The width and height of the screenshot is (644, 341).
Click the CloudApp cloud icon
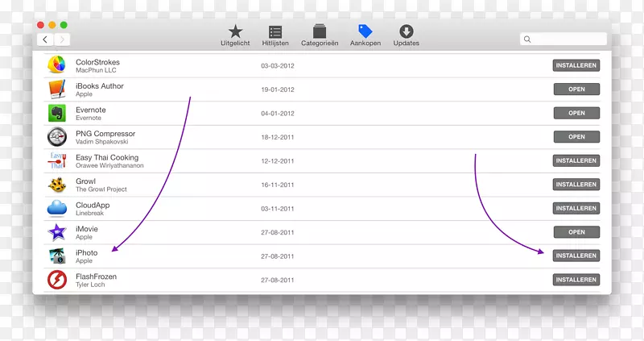click(57, 208)
